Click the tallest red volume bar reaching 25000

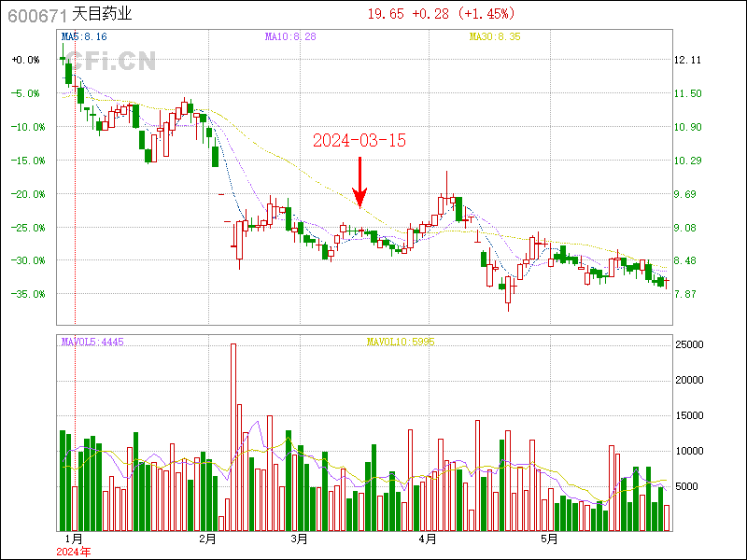233,437
